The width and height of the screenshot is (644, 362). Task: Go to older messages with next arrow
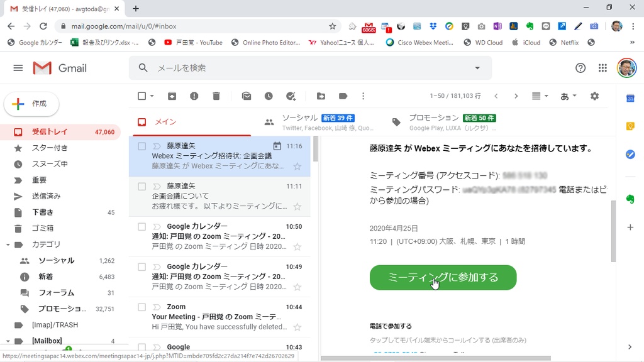click(x=516, y=96)
